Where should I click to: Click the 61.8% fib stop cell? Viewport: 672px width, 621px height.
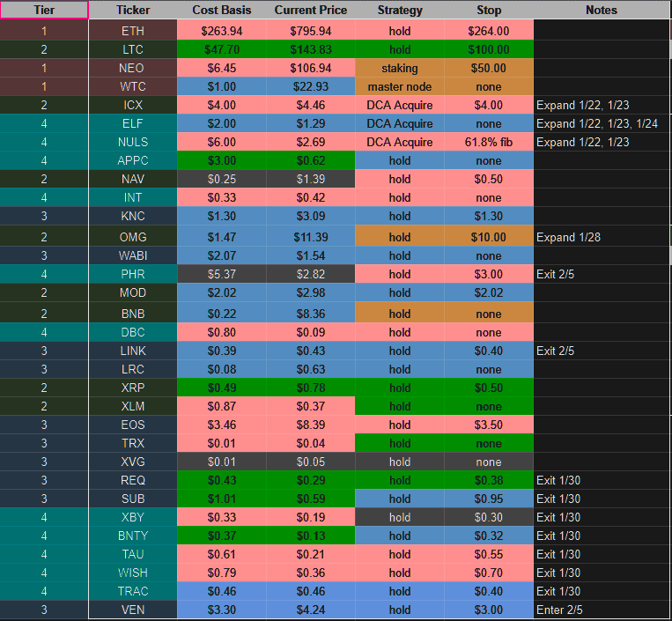489,142
